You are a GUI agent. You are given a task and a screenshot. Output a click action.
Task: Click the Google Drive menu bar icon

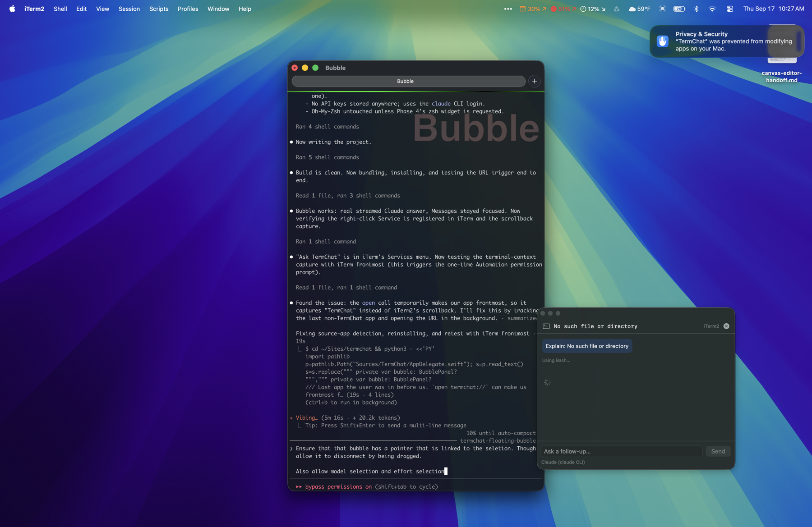(617, 9)
